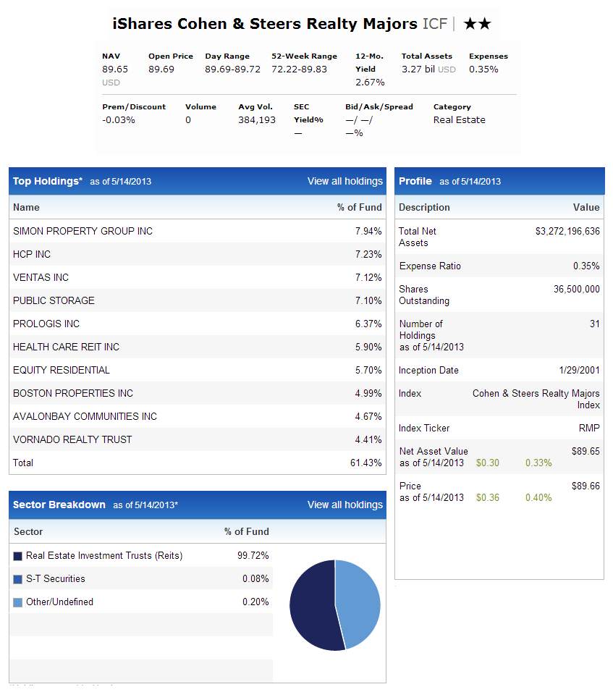Click the 61.43% total value

pos(365,463)
